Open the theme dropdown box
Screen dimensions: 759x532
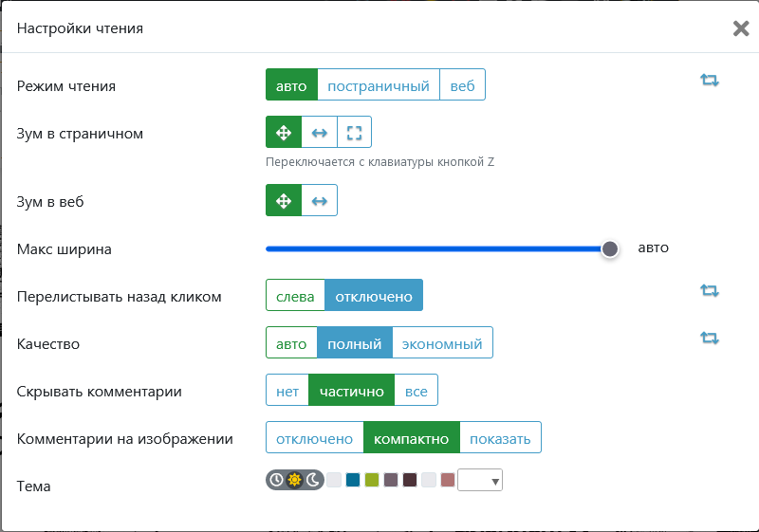(480, 481)
